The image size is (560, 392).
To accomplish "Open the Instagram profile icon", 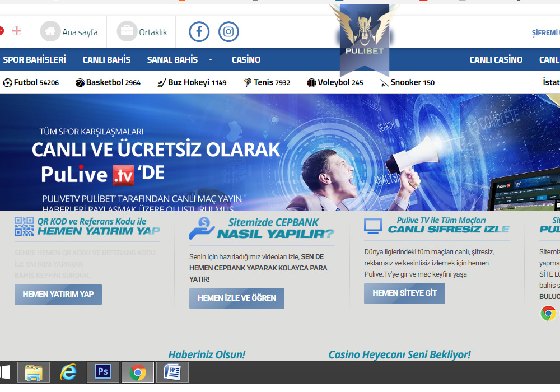I will click(x=228, y=31).
